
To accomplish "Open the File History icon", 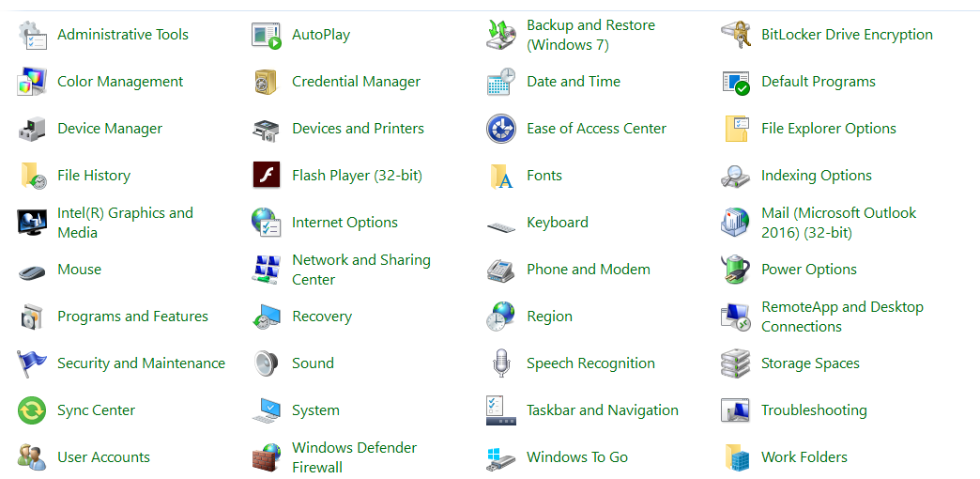I will pyautogui.click(x=32, y=176).
